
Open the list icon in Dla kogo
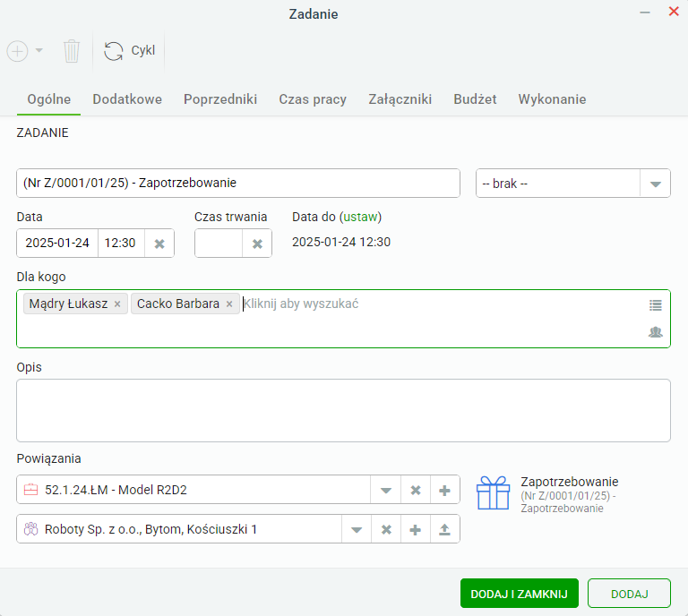656,305
